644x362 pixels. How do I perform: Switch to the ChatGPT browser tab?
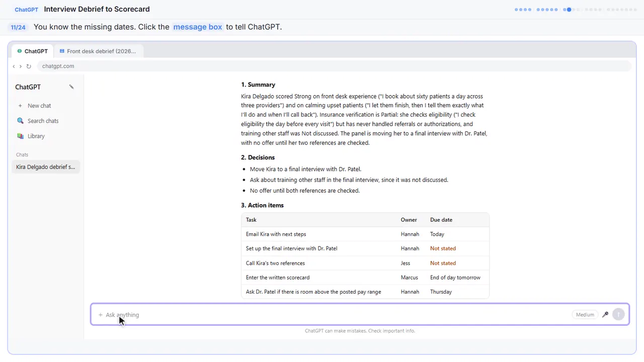[x=33, y=51]
